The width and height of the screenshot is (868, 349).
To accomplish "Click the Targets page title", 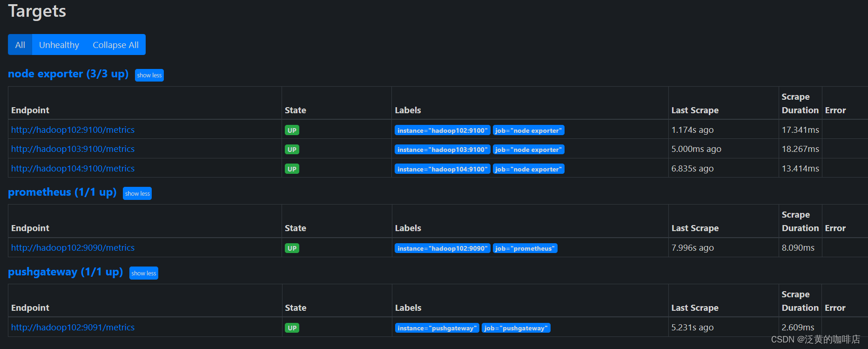I will 37,11.
